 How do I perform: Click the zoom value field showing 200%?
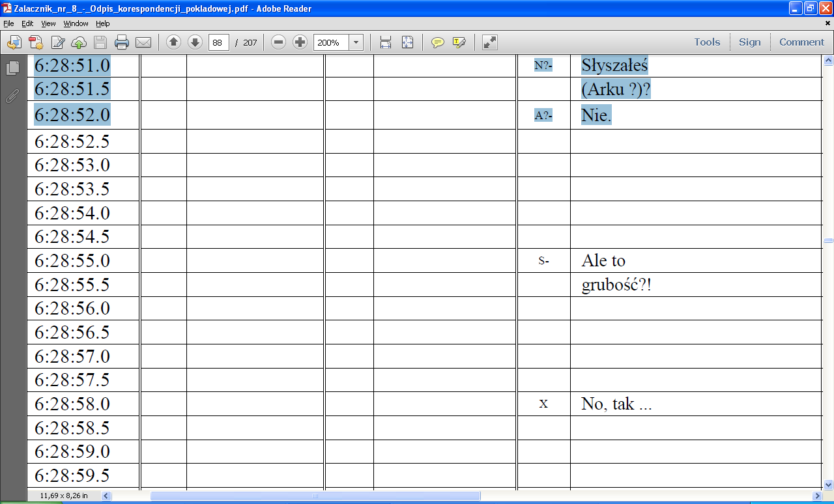tap(331, 42)
